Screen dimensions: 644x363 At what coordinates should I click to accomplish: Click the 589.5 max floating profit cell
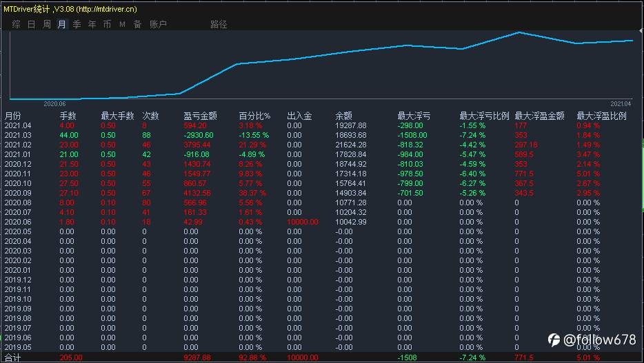coord(524,154)
